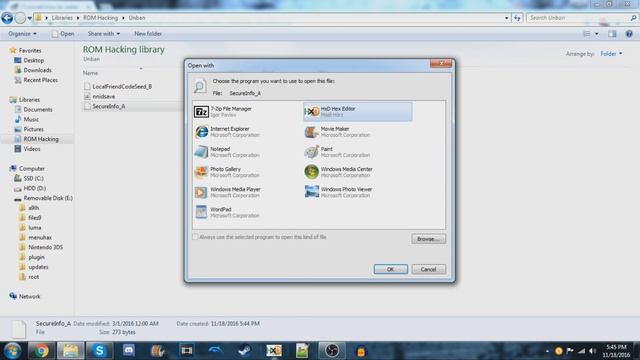Open HDD (D:) drive
The image size is (640, 360).
pyautogui.click(x=35, y=188)
